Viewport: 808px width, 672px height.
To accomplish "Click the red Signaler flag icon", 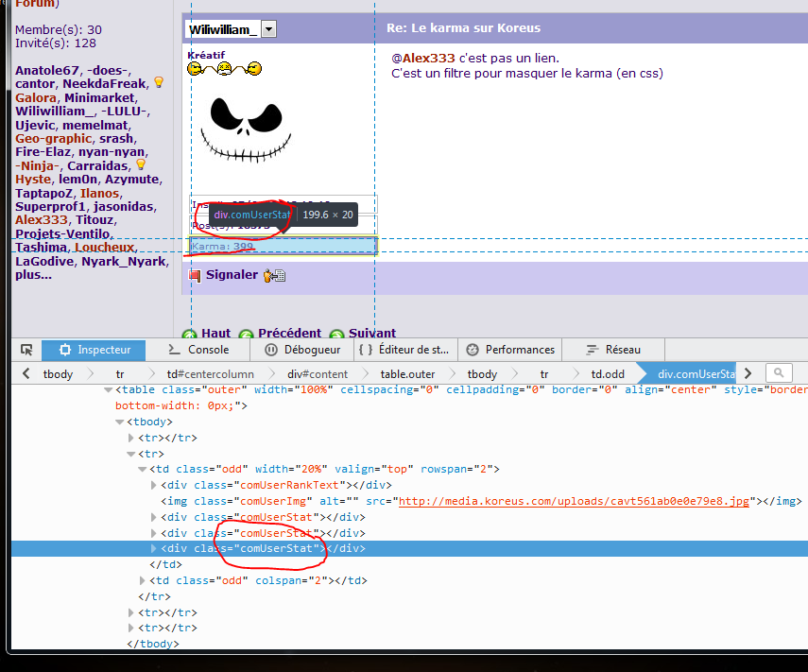I will [195, 275].
